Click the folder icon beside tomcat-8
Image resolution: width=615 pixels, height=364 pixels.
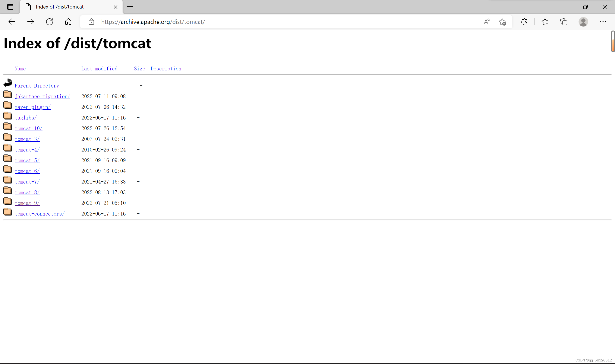pyautogui.click(x=8, y=191)
